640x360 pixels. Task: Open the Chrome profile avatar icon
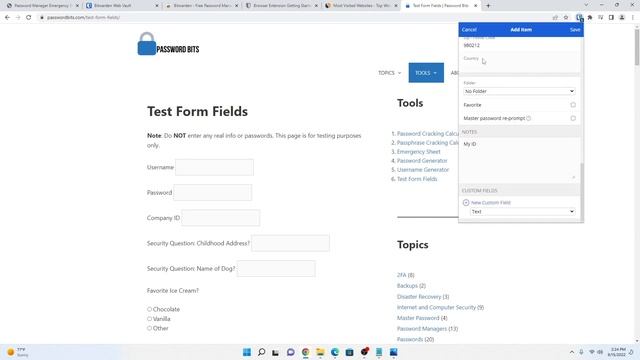622,18
